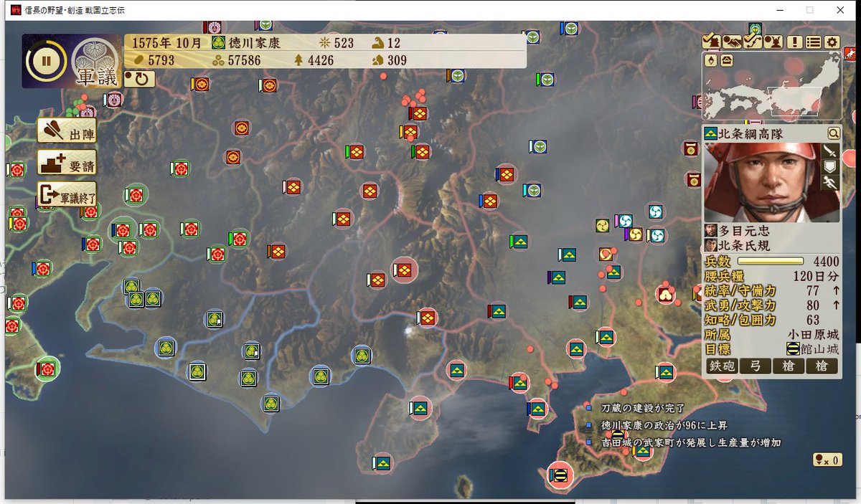Click the 兵数 troop strength bar

(770, 262)
